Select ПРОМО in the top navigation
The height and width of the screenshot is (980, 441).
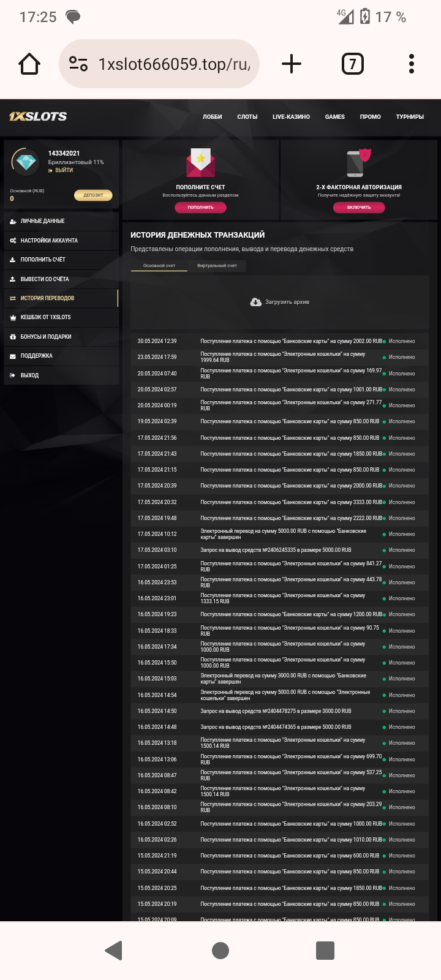pos(370,116)
